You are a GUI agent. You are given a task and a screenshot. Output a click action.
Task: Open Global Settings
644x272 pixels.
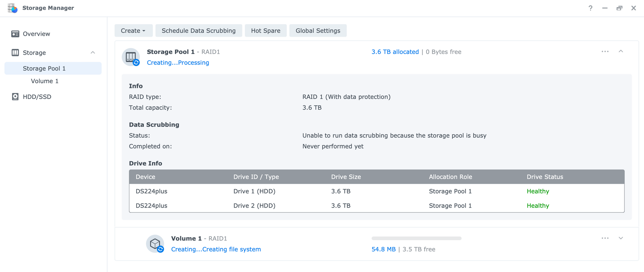[x=318, y=31]
